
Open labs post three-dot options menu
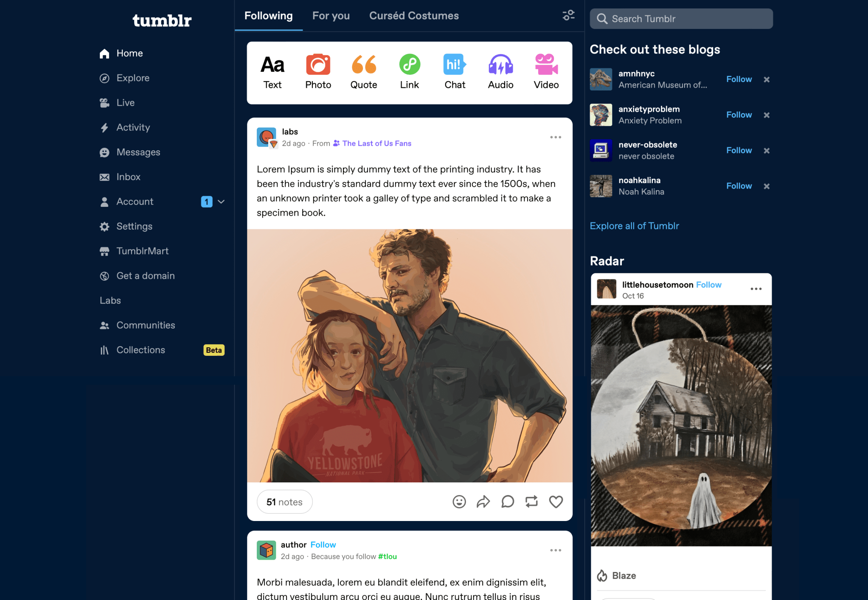(555, 137)
